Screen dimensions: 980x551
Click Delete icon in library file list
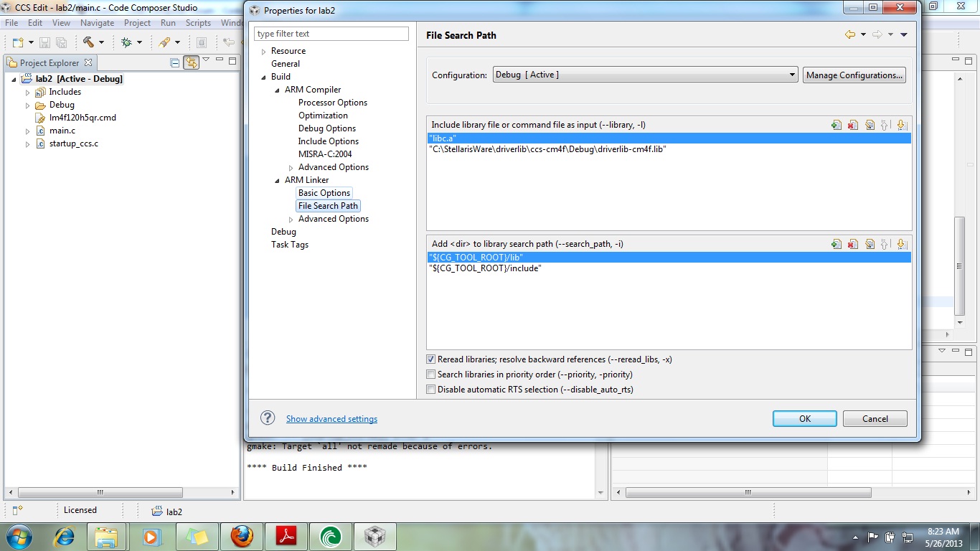pos(852,125)
